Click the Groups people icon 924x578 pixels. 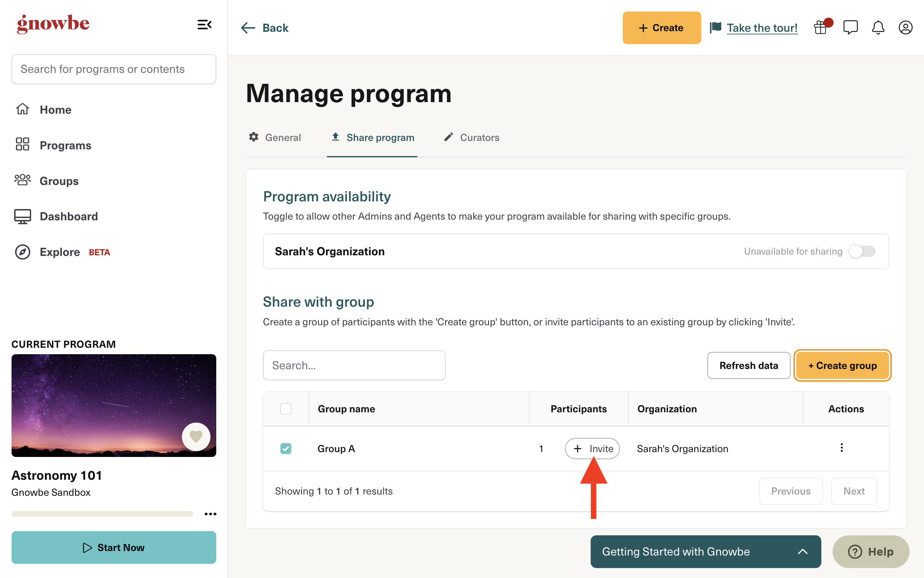coord(22,180)
